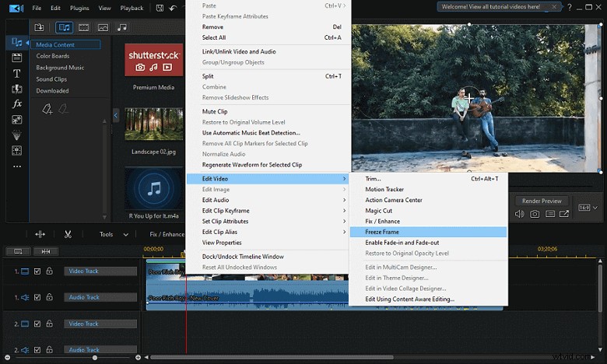Viewport: 607px width, 364px height.
Task: Expand the Set Clip Attributes submenu
Action: pos(268,221)
